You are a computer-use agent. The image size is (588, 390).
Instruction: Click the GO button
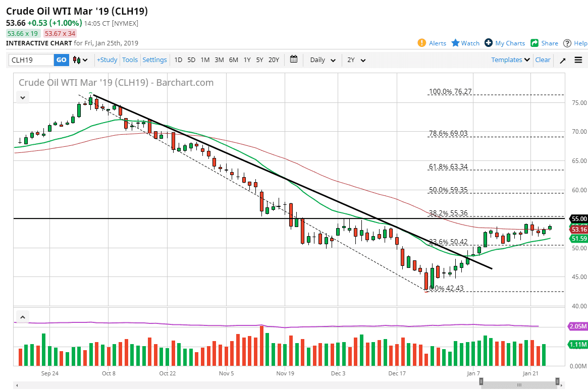61,60
